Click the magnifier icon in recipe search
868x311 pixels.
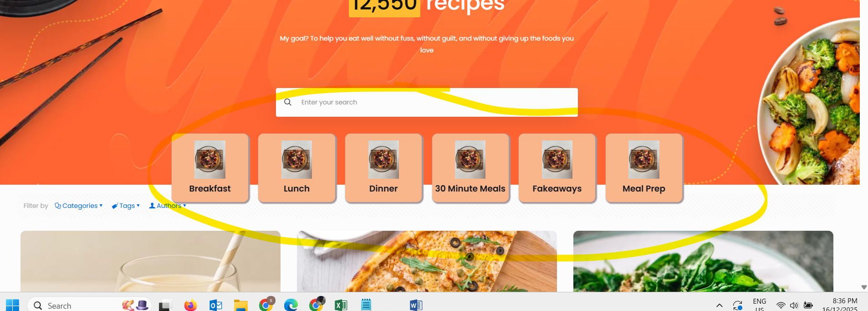point(288,102)
